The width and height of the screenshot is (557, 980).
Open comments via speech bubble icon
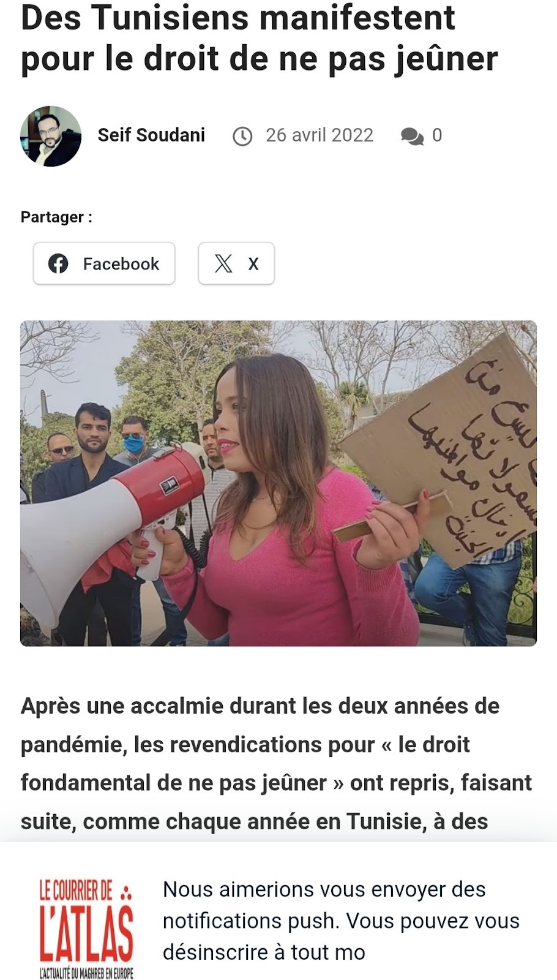click(412, 136)
